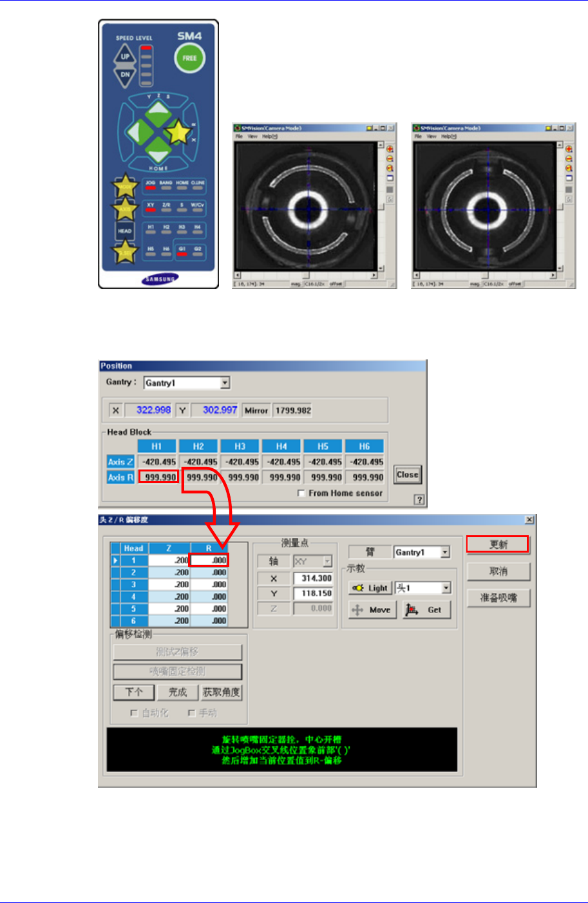
Task: Click the HEAD button on jog box
Action: coord(125,231)
